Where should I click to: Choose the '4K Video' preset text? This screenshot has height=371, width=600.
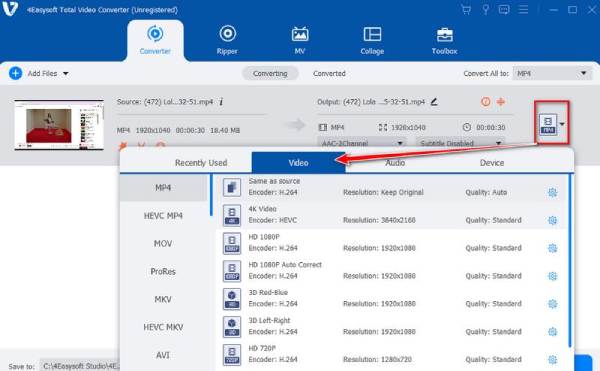[262, 209]
